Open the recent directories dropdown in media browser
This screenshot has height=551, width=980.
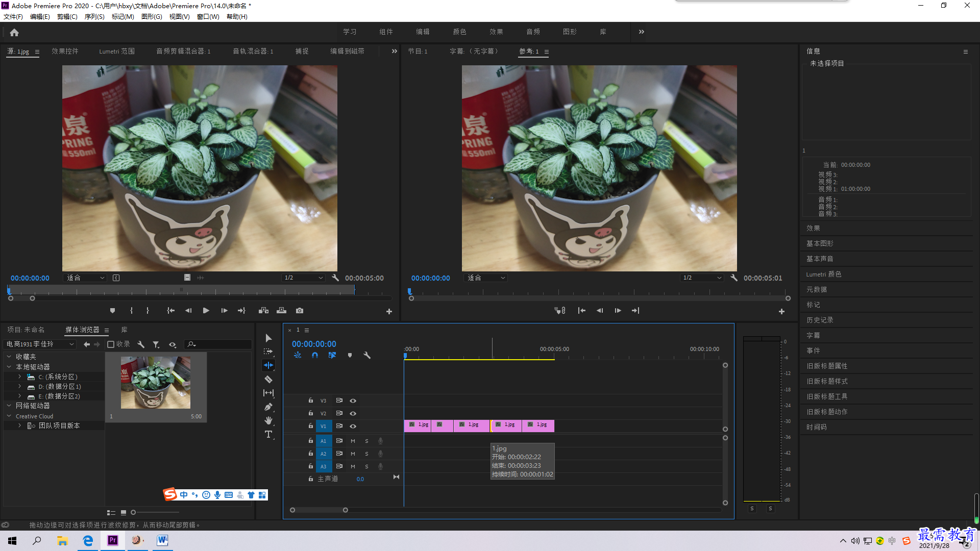pos(40,344)
